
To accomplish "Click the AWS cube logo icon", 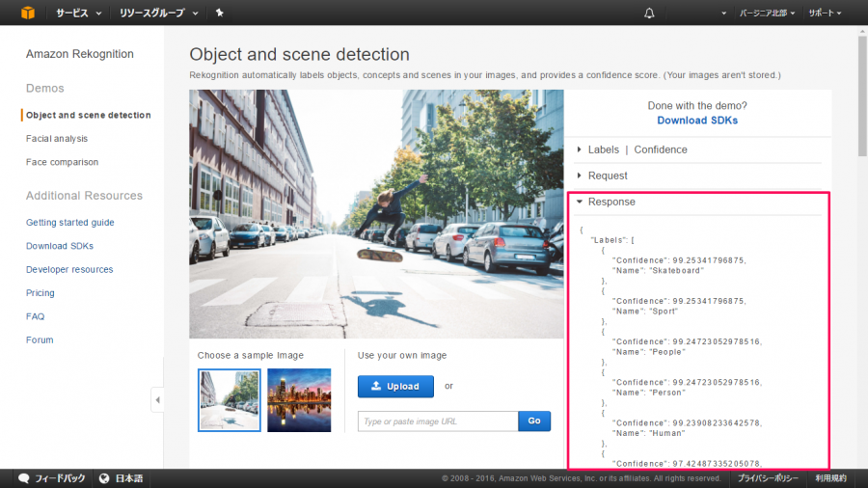I will click(x=28, y=13).
